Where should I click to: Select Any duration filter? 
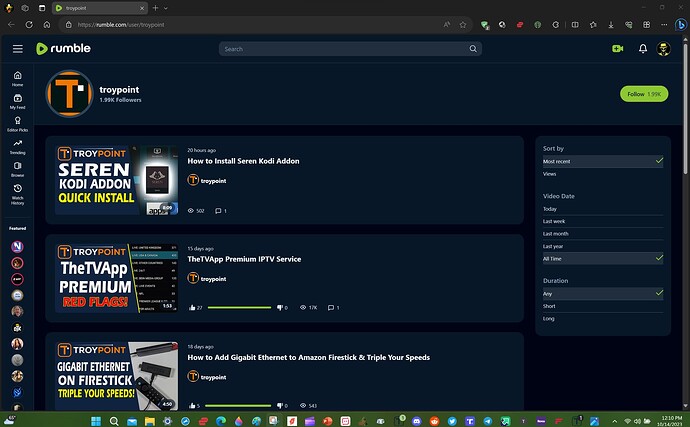pyautogui.click(x=603, y=294)
